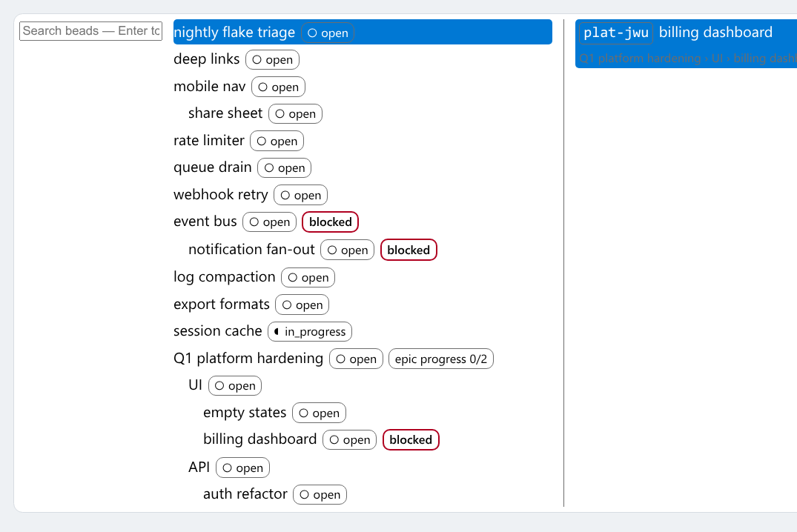This screenshot has width=797, height=532.
Task: Click blocked badge on billing dashboard row
Action: click(411, 440)
